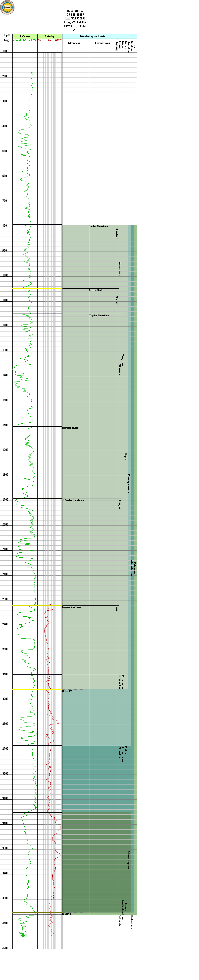The height and width of the screenshot is (980, 199).
Task: Click the Reference track header
Action: pos(25,36)
